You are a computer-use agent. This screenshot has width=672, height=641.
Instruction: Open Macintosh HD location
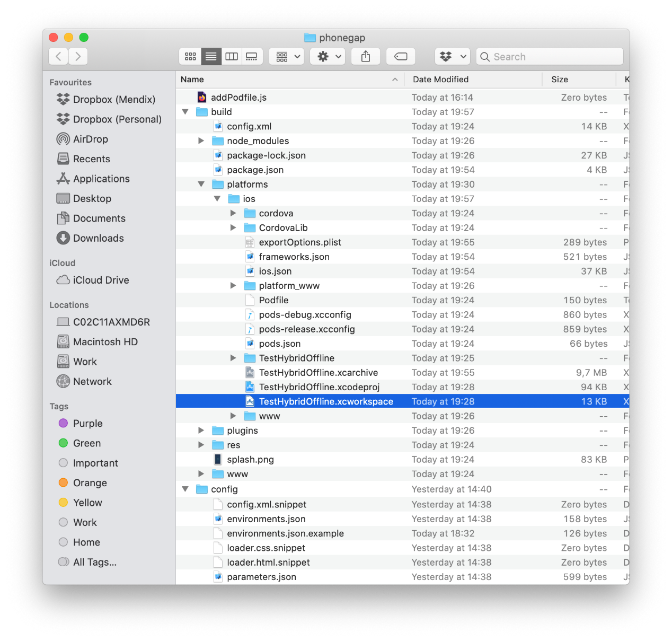tap(97, 342)
